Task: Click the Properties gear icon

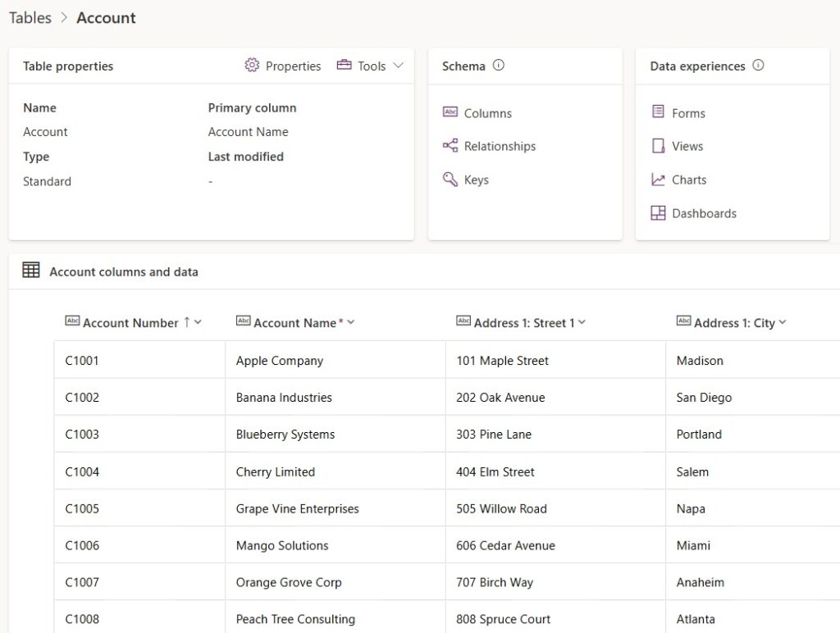Action: coord(252,66)
